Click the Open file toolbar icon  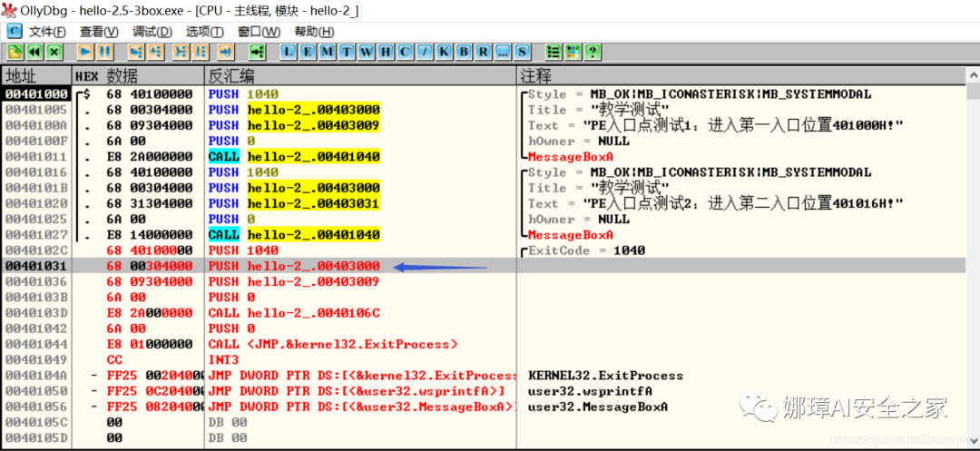coord(15,52)
